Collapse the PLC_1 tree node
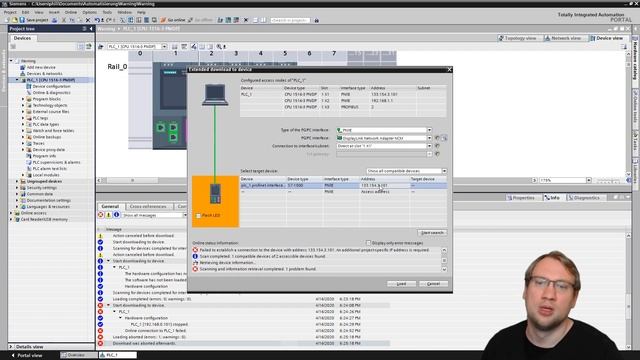Image resolution: width=640 pixels, height=360 pixels. coord(17,80)
